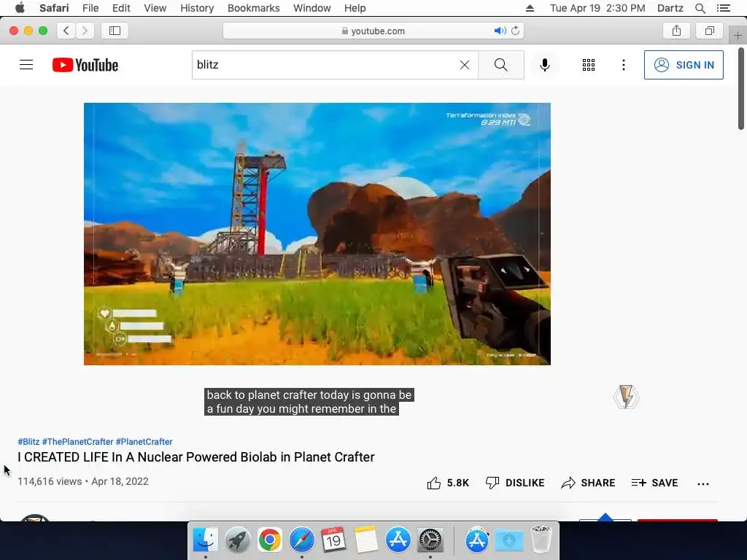Click the Safari address bar youtube.com
Image resolution: width=747 pixels, height=560 pixels.
(373, 31)
